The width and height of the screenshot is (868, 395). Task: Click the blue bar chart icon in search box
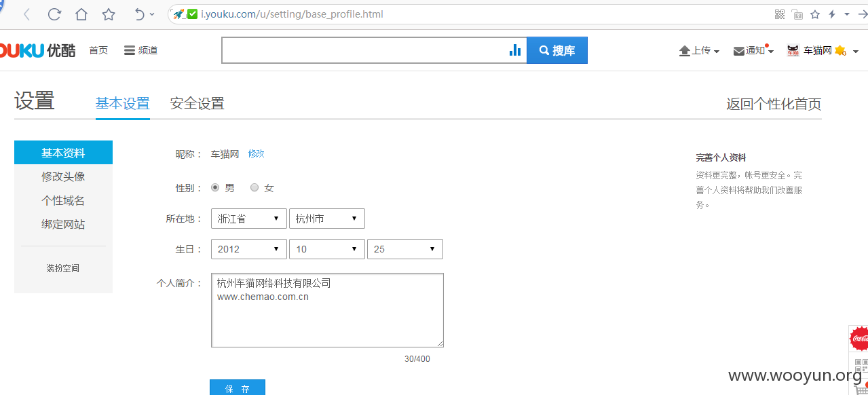pyautogui.click(x=515, y=50)
